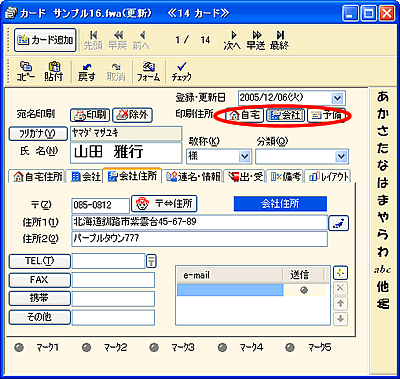Image resolution: width=400 pixels, height=379 pixels.
Task: Set print address to 自宅
Action: (x=245, y=115)
